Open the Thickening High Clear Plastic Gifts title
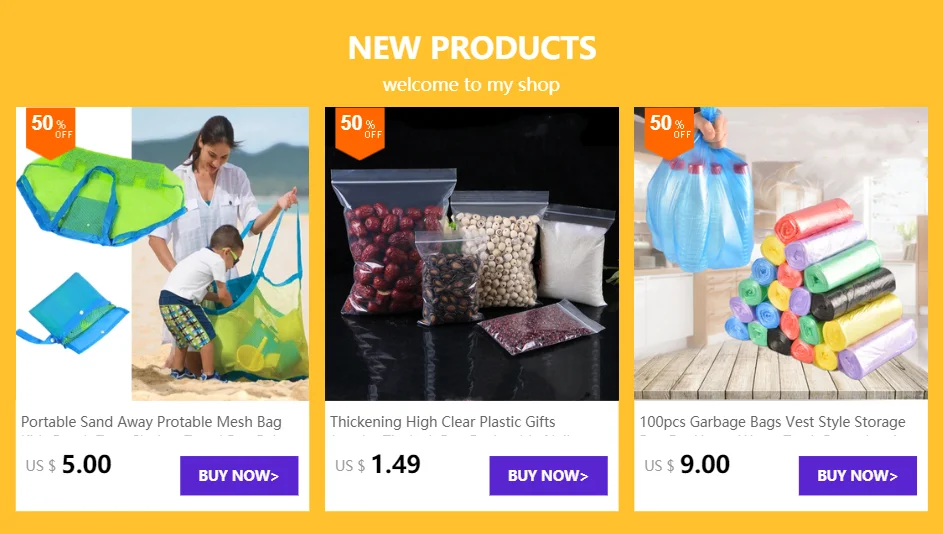 point(443,422)
